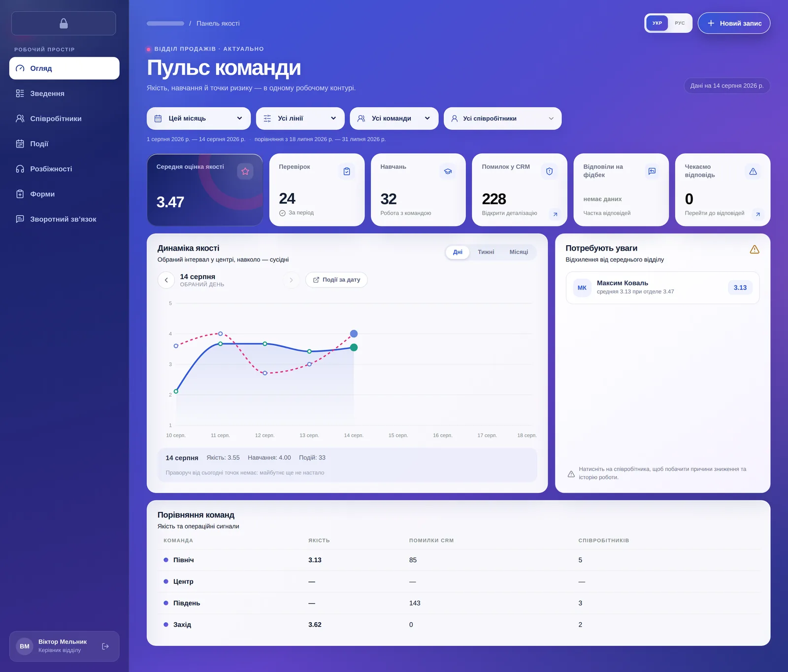
Task: Click the headphones icon for Розбіжності
Action: point(20,169)
